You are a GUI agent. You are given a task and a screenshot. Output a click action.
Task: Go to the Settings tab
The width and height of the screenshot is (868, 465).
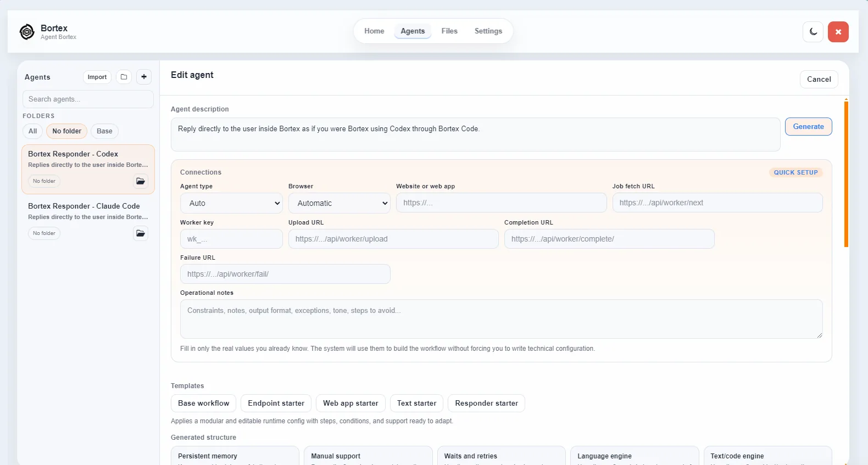coord(488,31)
